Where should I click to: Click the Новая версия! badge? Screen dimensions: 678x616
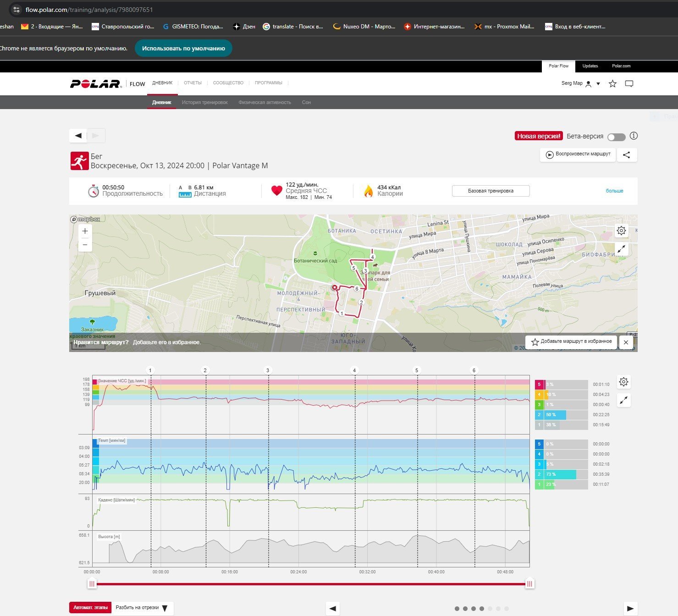[x=539, y=136]
